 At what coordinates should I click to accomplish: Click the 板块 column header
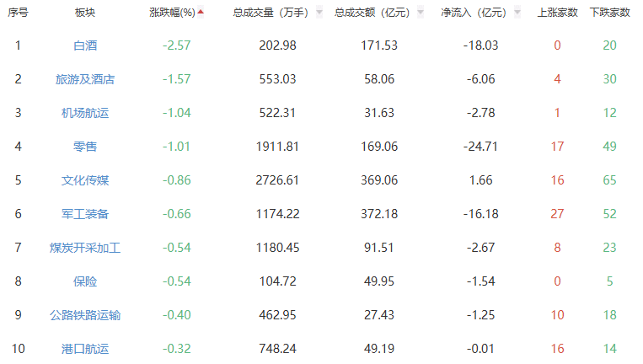pos(85,13)
